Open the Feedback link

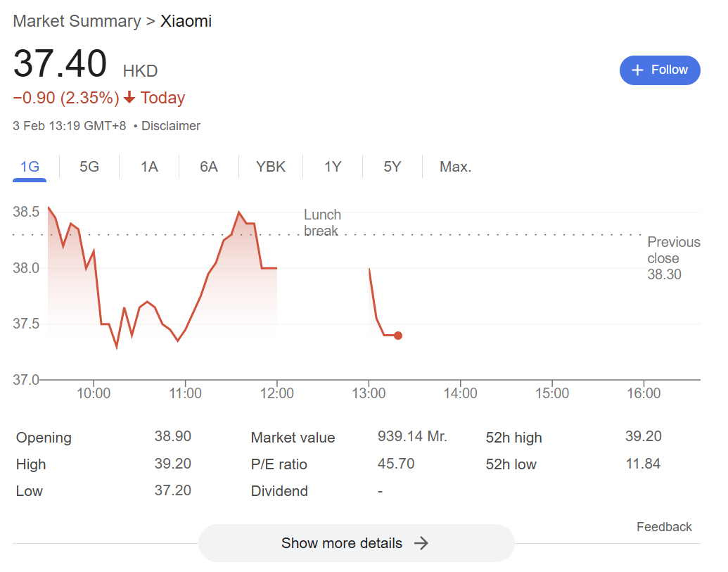click(664, 527)
